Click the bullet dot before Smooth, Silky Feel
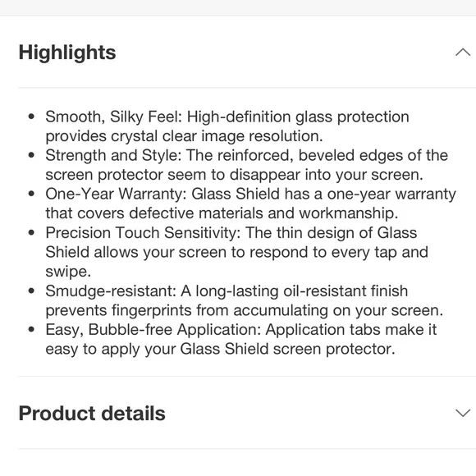 coord(31,117)
